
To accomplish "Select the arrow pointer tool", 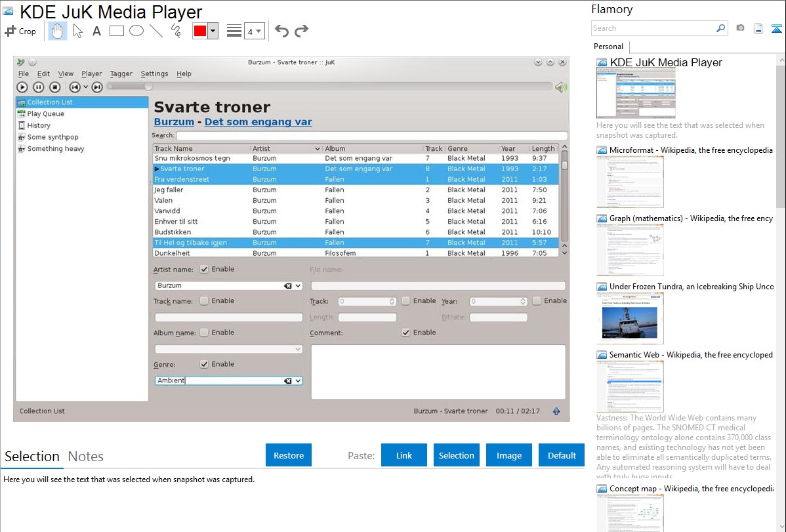I will click(x=77, y=31).
